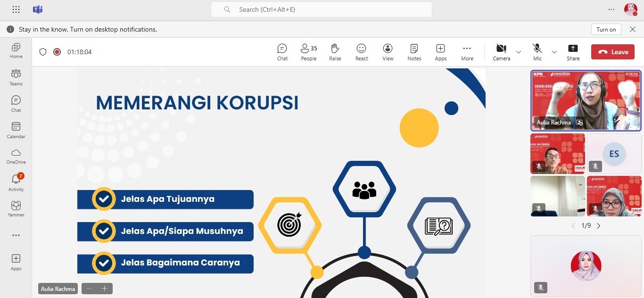644x298 pixels.
Task: Share your screen content
Action: pyautogui.click(x=573, y=52)
